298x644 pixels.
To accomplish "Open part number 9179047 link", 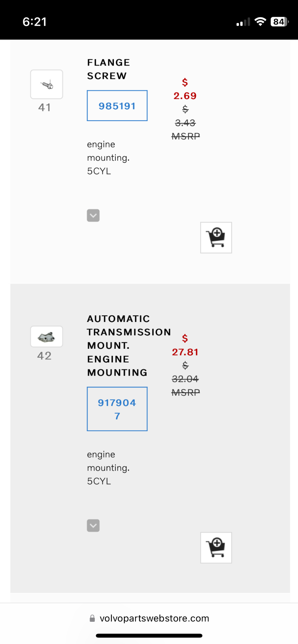I will 117,409.
